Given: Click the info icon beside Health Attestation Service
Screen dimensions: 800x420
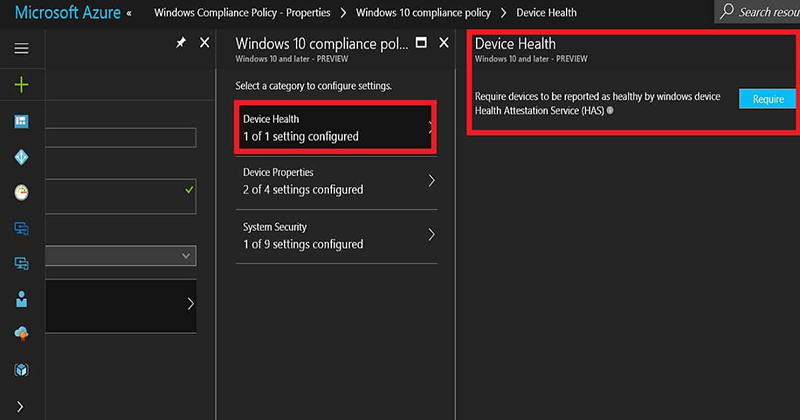Looking at the screenshot, I should pyautogui.click(x=610, y=110).
